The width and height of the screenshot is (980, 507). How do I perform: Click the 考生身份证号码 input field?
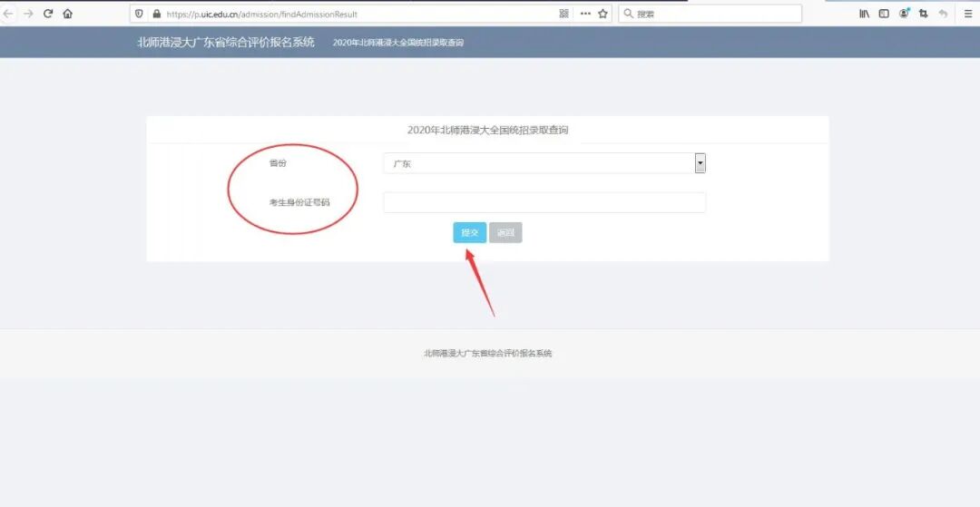click(x=544, y=202)
